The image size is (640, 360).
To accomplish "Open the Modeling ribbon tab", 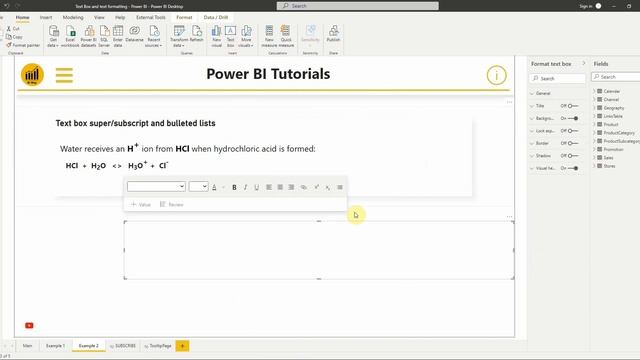I will pos(73,18).
